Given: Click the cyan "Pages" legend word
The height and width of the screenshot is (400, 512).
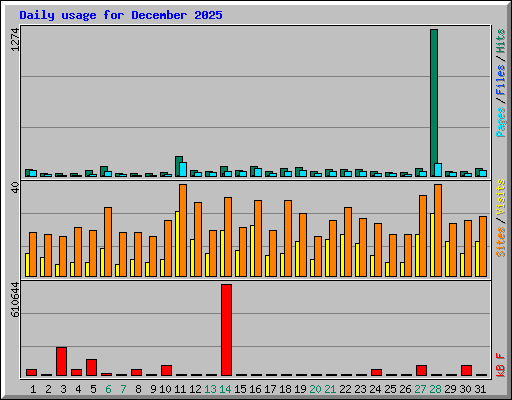Looking at the screenshot, I should point(501,122).
